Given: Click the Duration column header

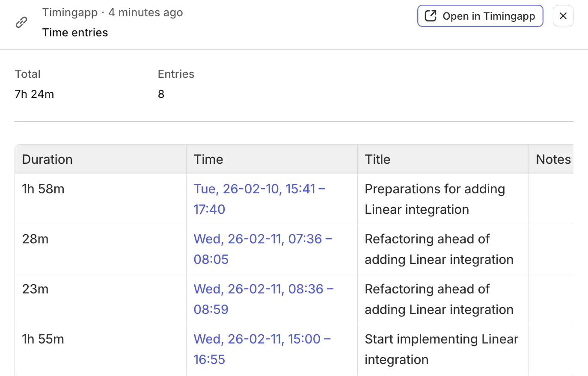Looking at the screenshot, I should [48, 160].
